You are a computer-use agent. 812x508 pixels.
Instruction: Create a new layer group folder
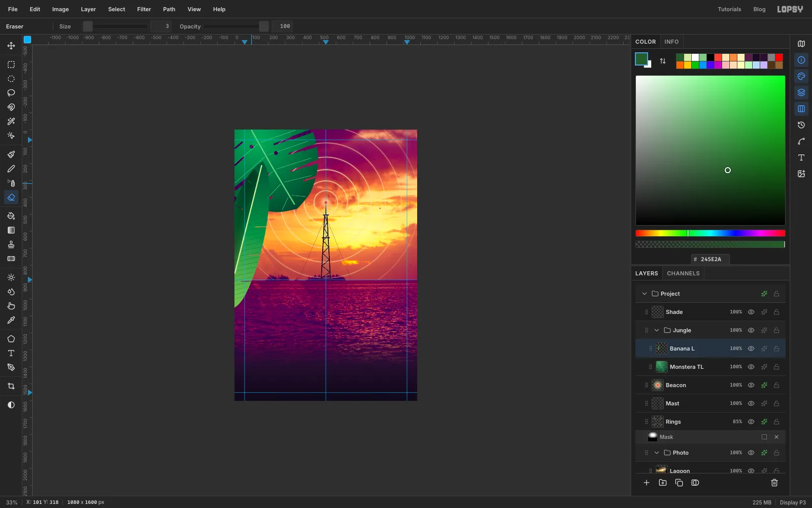[663, 483]
